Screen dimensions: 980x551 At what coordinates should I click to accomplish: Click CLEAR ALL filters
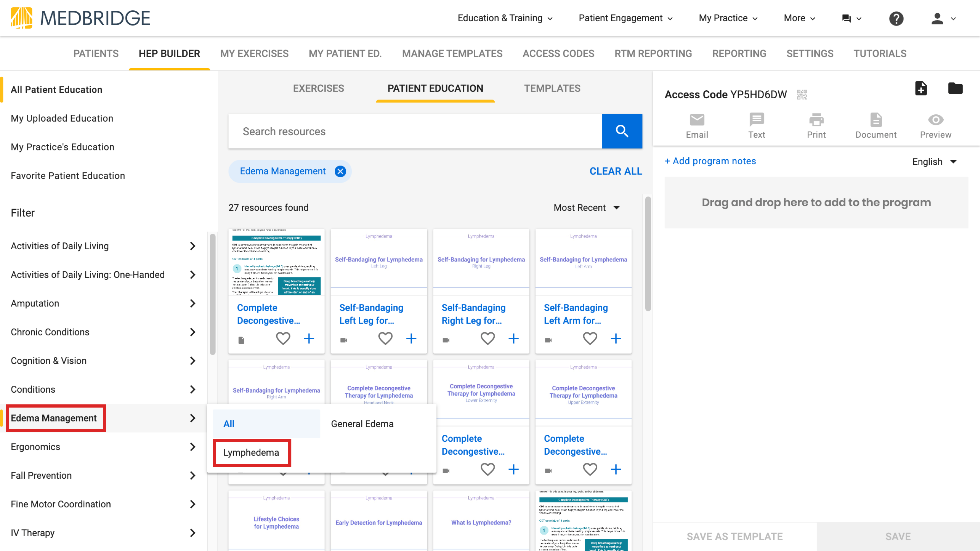tap(616, 172)
